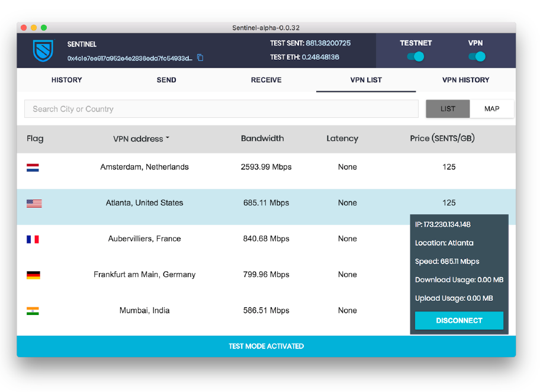Maximize window with green button
Viewport: 543px width, 392px height.
[x=44, y=28]
